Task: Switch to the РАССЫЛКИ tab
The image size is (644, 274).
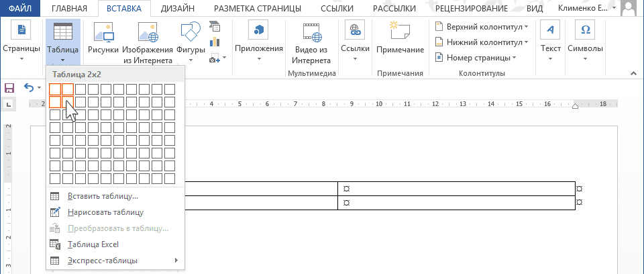Action: point(394,8)
